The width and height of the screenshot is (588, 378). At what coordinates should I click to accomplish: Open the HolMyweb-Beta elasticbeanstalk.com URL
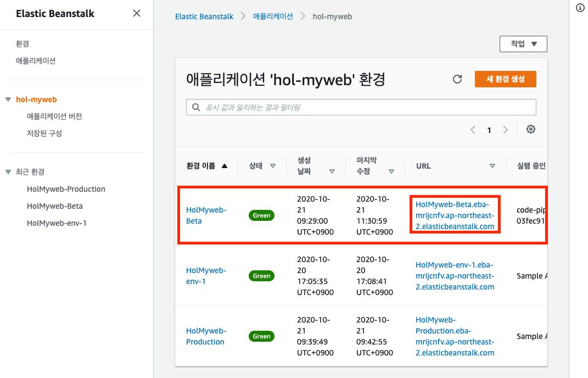tap(455, 215)
